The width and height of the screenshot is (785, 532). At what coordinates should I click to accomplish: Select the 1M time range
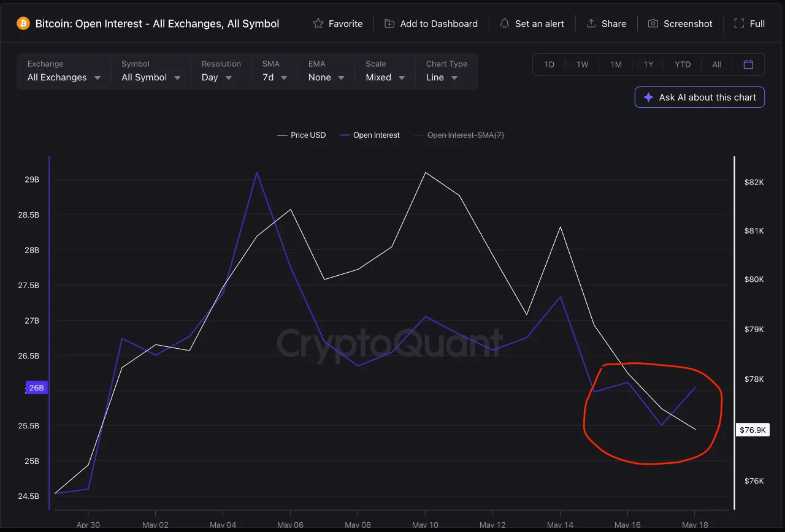(x=616, y=64)
